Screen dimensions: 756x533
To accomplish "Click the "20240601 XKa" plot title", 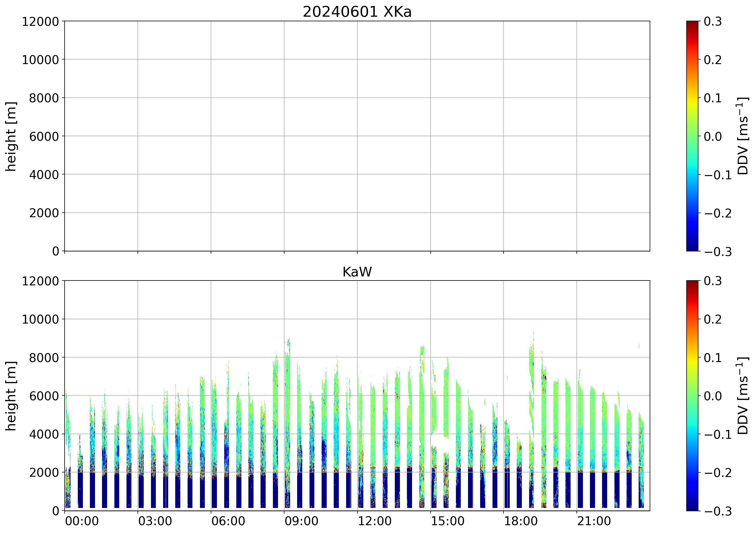I will [357, 12].
